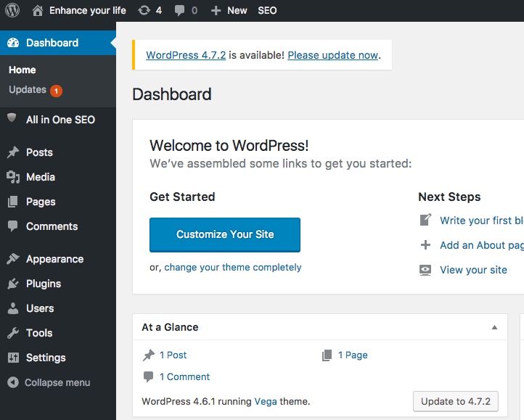
Task: Click the Dashboard gauge icon in sidebar
Action: 13,43
